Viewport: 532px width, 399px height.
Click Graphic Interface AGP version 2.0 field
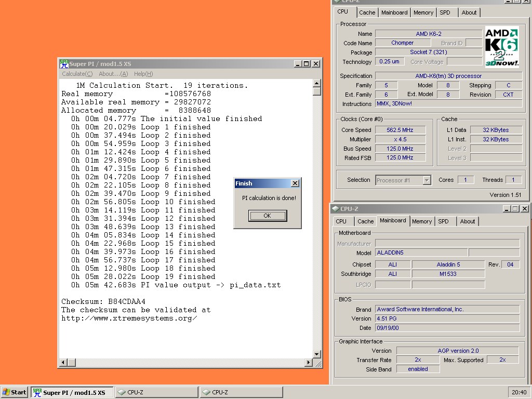coord(457,351)
